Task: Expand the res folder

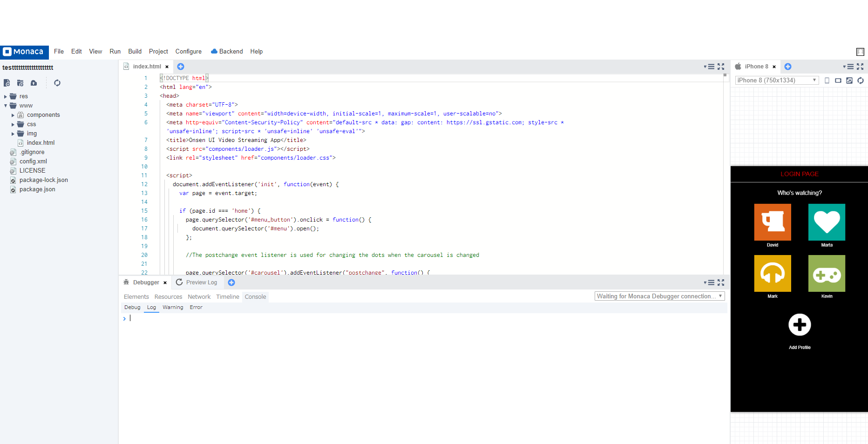Action: click(6, 97)
